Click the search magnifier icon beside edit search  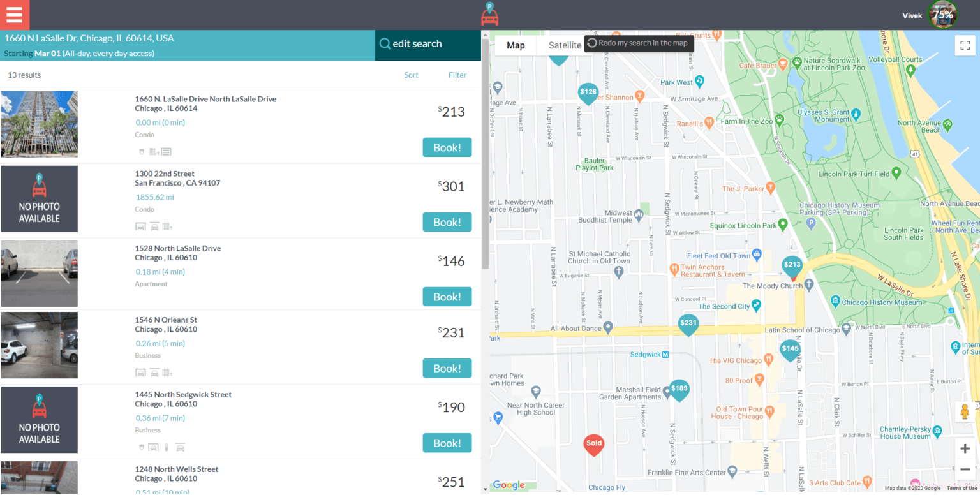(385, 44)
